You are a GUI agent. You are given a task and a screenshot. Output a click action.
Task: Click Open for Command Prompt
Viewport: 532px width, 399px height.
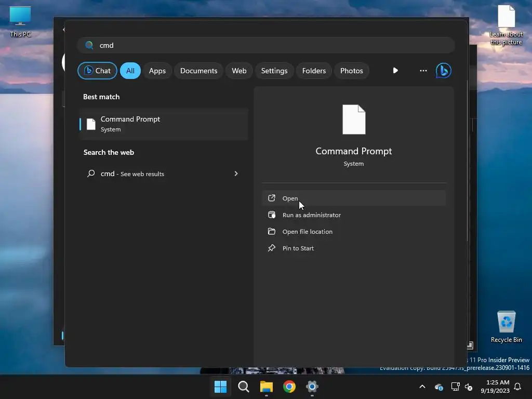[354, 198]
